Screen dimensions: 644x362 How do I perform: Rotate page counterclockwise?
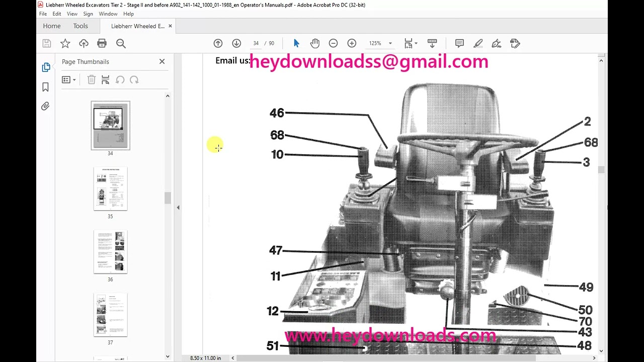click(x=120, y=79)
